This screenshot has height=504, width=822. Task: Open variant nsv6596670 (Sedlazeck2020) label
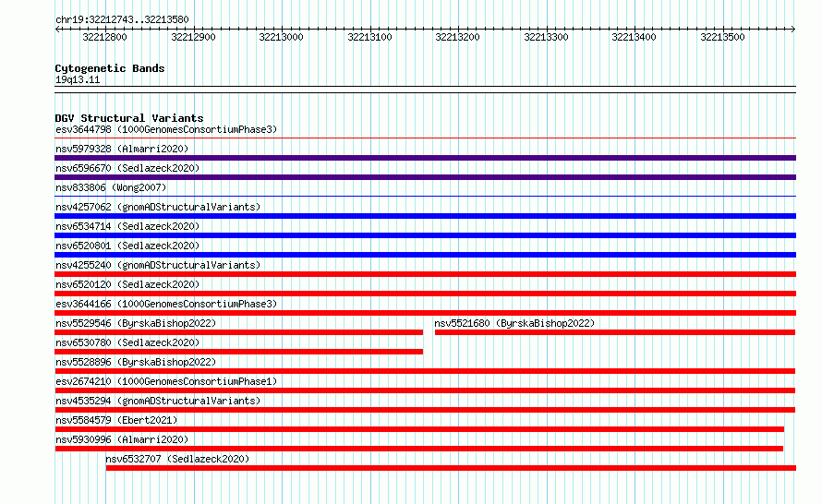click(x=127, y=168)
